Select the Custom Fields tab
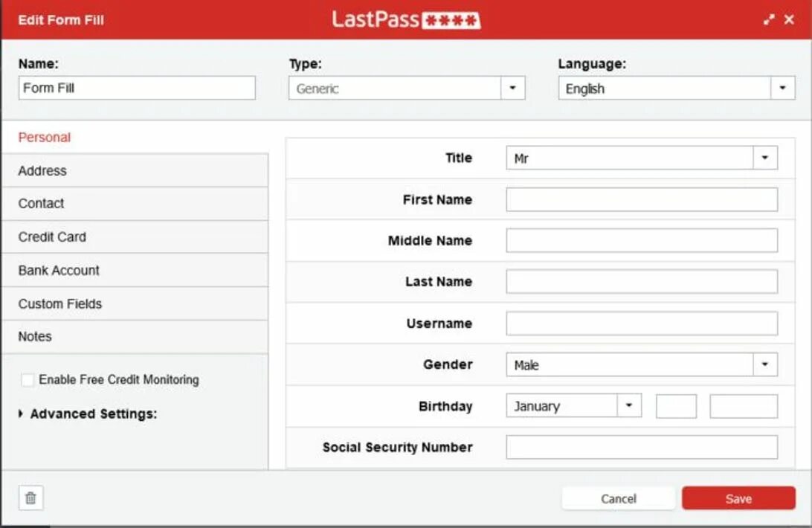This screenshot has width=812, height=528. point(135,303)
